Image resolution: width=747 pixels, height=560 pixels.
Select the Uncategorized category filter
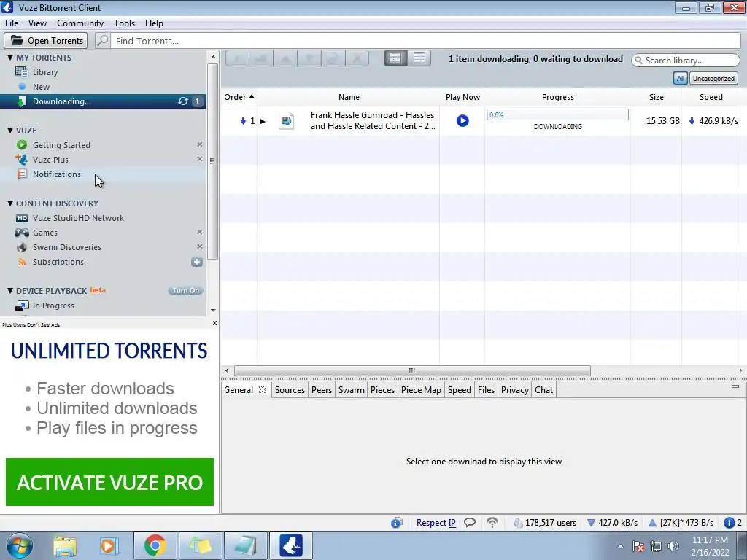coord(713,78)
